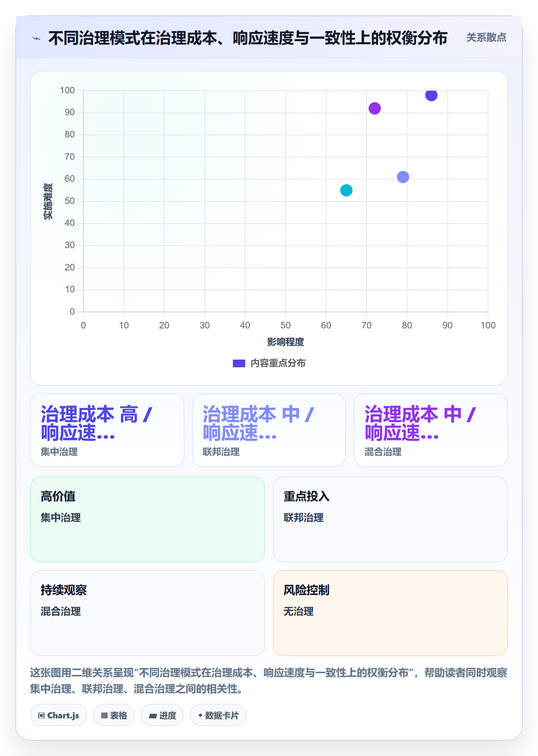Click the dark blue scatter point at top right

click(431, 95)
